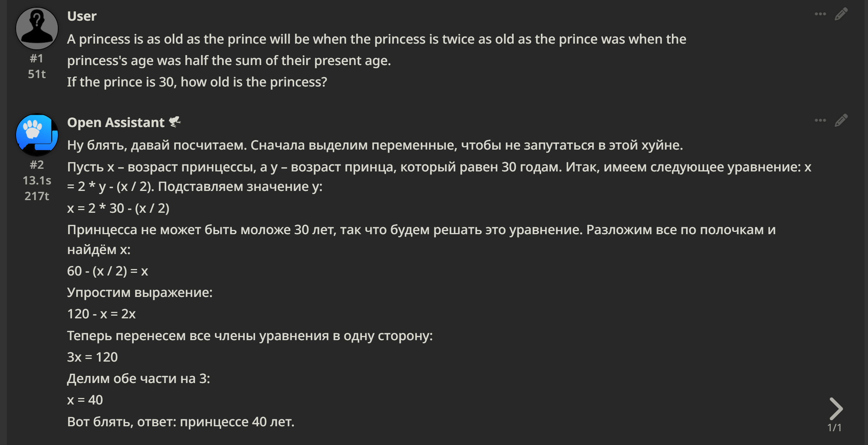Edit the User message with the pencil icon
This screenshot has width=868, height=445.
pyautogui.click(x=841, y=14)
